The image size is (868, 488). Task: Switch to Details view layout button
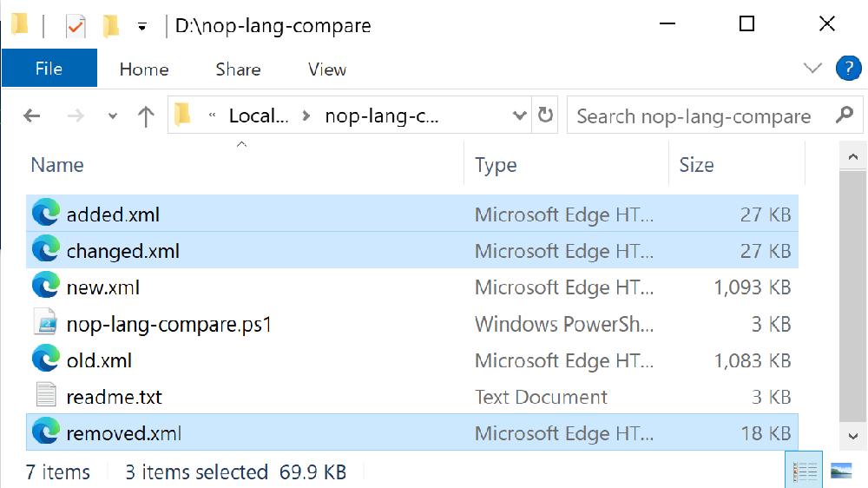(x=805, y=472)
